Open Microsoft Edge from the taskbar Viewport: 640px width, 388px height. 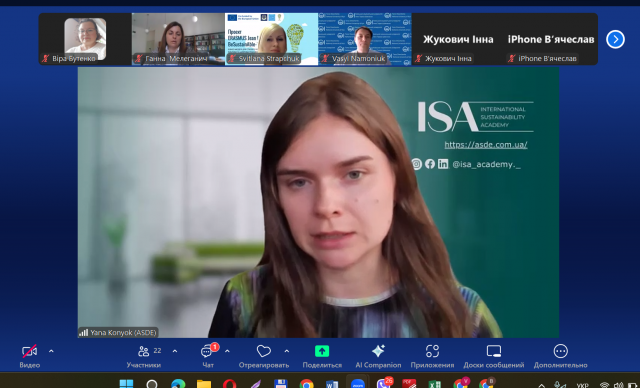coord(178,384)
